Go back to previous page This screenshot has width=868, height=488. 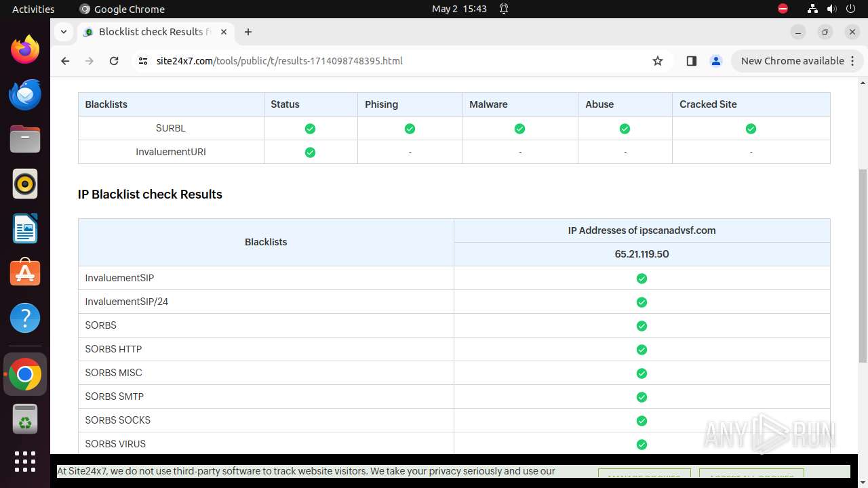coord(65,61)
